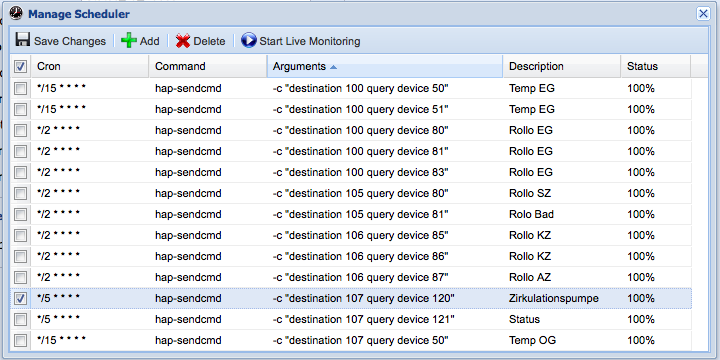Close the Manage Scheduler dialog
The height and width of the screenshot is (360, 720).
coord(703,14)
